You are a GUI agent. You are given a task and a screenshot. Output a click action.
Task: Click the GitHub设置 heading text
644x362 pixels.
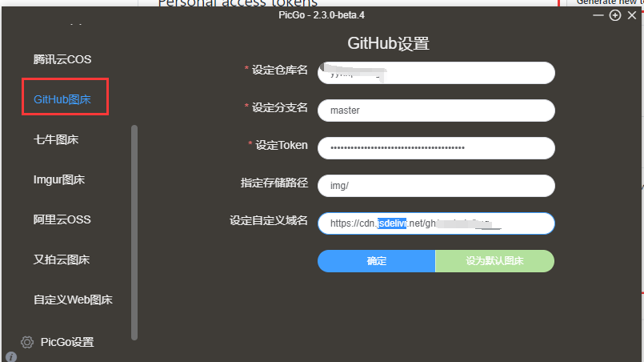click(x=389, y=43)
